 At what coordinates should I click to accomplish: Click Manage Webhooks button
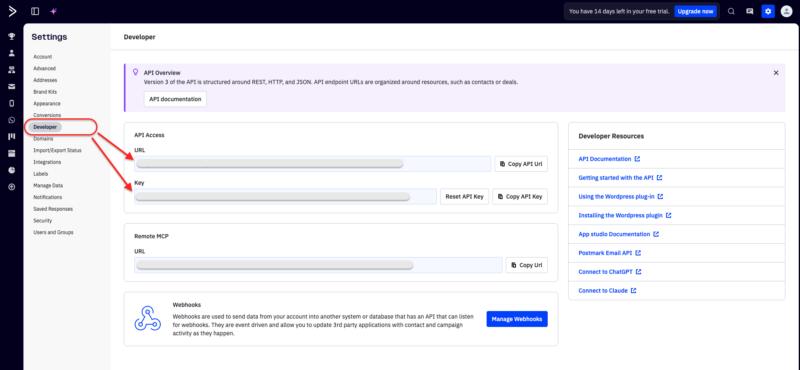point(517,319)
